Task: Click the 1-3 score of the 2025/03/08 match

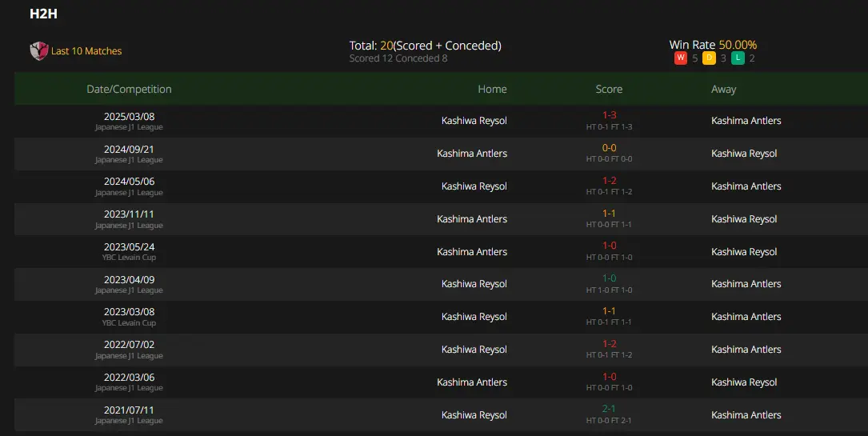Action: click(x=609, y=115)
